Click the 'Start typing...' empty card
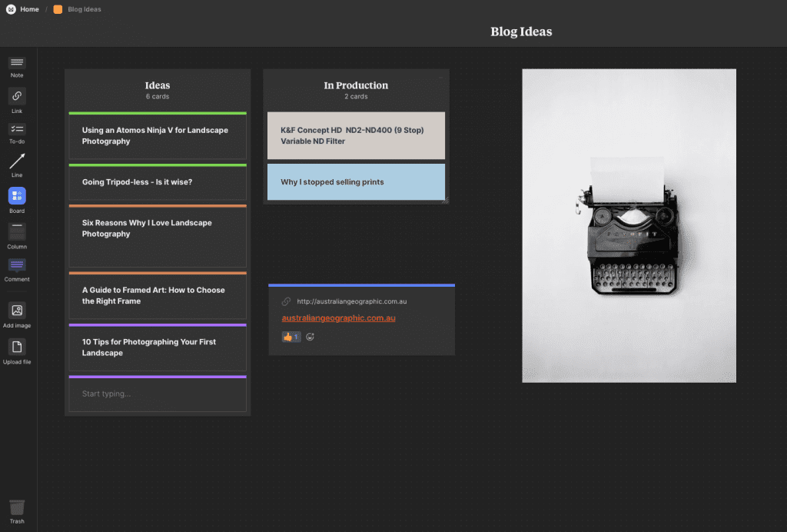 [158, 394]
